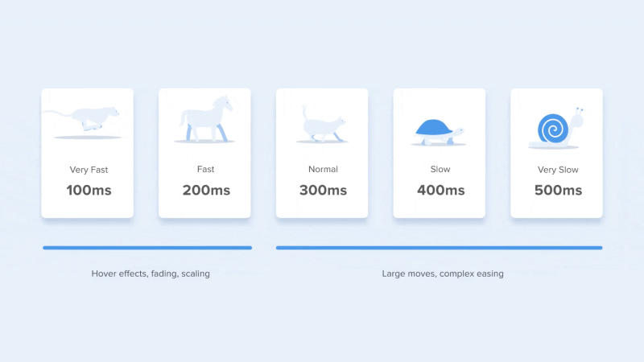Screen dimensions: 644x362
Task: Click the walking cat illustration
Action: 323,124
